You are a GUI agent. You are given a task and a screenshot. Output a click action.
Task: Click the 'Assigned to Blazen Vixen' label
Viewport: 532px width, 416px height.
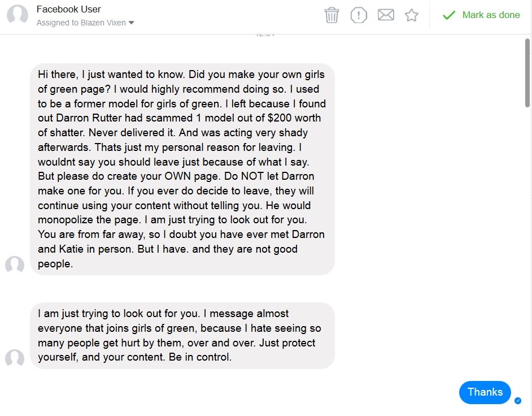coord(81,23)
